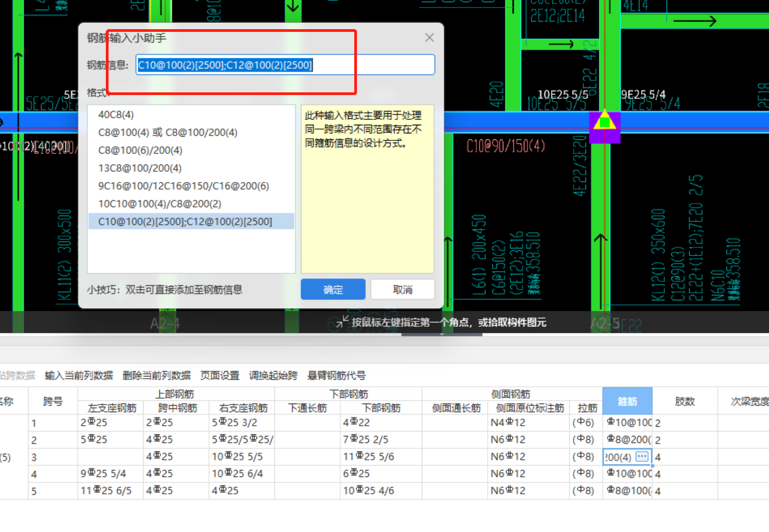The image size is (769, 532).
Task: Click row 1 拉筋 cell (⌀6)
Action: (586, 423)
